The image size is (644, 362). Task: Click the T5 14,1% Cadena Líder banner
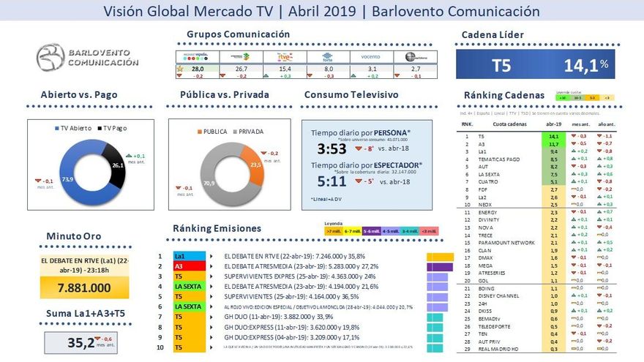point(535,65)
